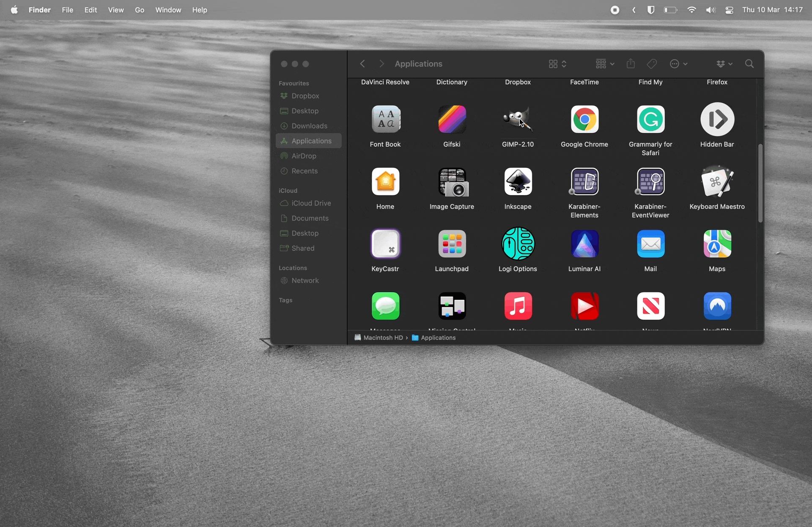Open the Music app icon
This screenshot has width=812, height=527.
[x=518, y=306]
